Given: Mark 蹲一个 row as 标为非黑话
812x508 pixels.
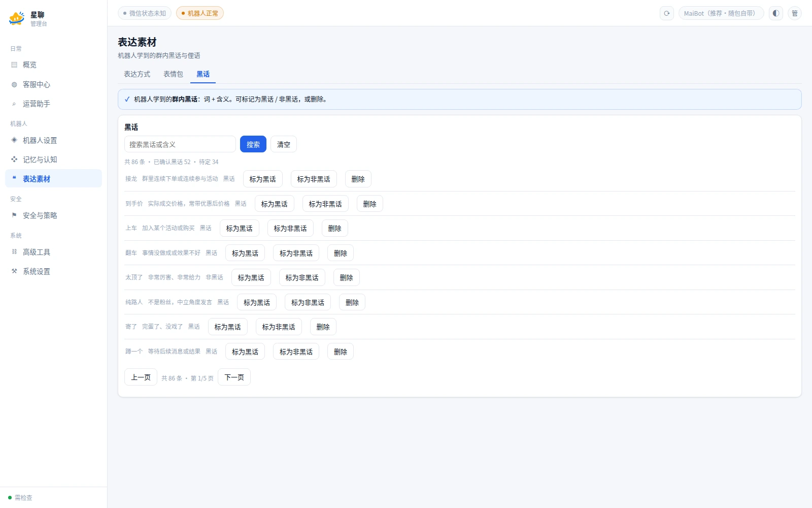Looking at the screenshot, I should pyautogui.click(x=296, y=352).
